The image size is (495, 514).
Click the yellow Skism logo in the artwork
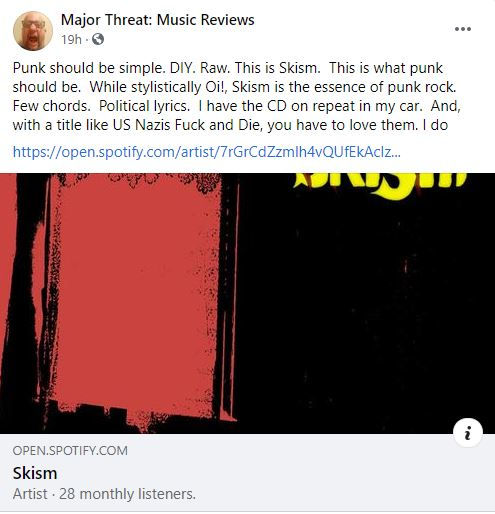pyautogui.click(x=380, y=184)
